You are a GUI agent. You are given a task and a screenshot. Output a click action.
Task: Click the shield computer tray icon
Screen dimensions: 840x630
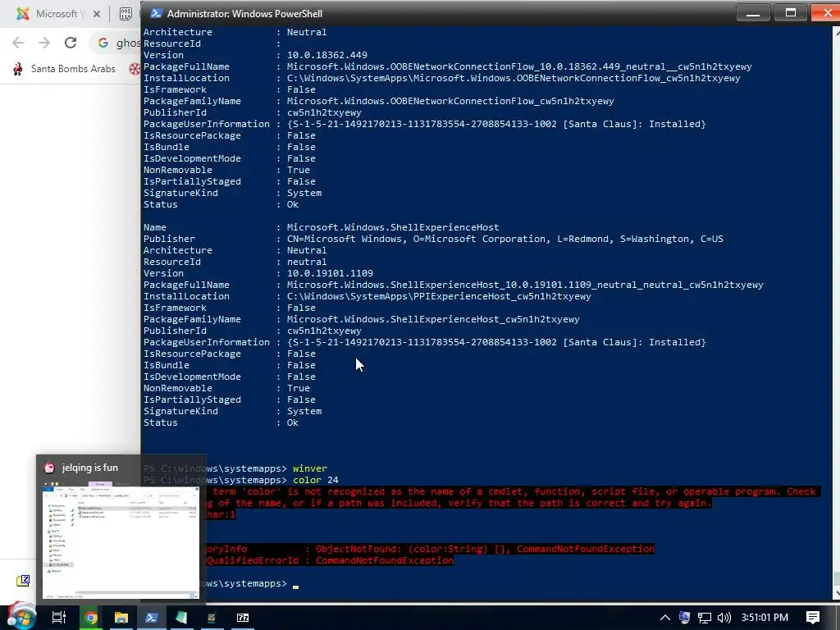pyautogui.click(x=684, y=618)
